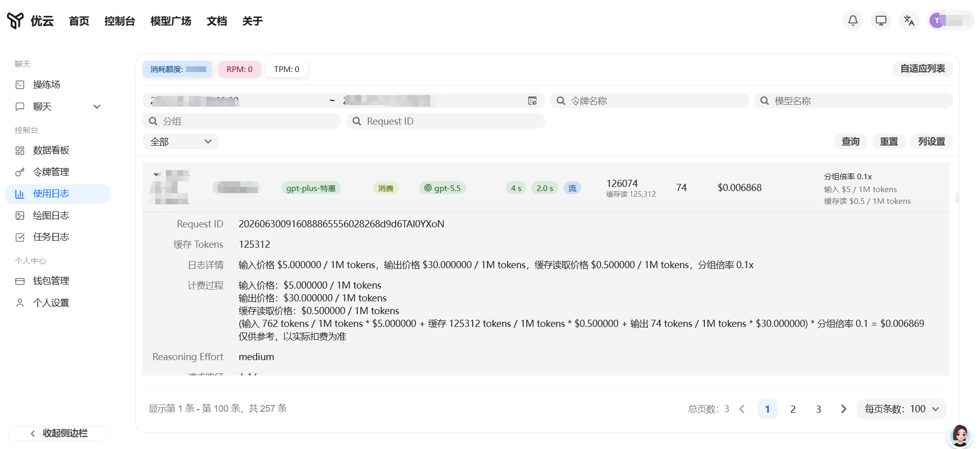980x449 pixels.
Task: Go to page 2 of logs
Action: 793,409
